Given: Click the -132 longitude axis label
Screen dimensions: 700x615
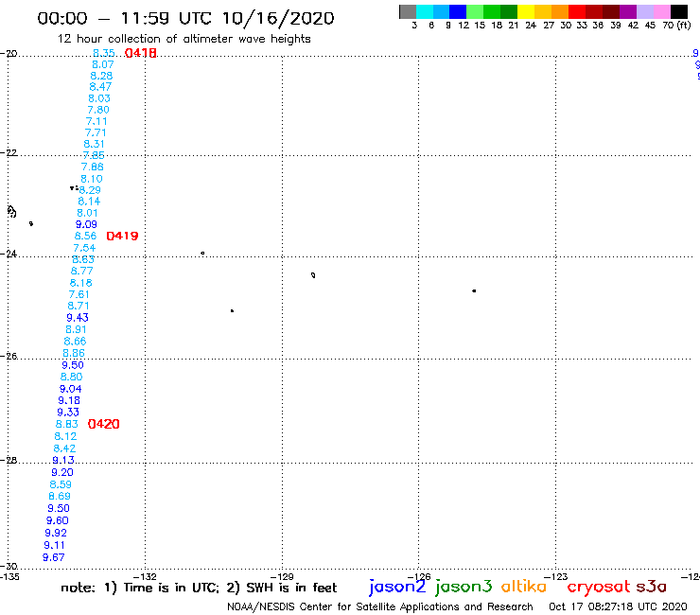Looking at the screenshot, I should pyautogui.click(x=145, y=576).
